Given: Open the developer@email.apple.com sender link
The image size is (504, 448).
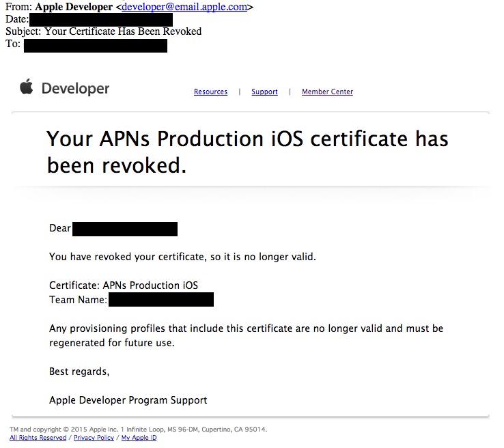Looking at the screenshot, I should pyautogui.click(x=184, y=8).
